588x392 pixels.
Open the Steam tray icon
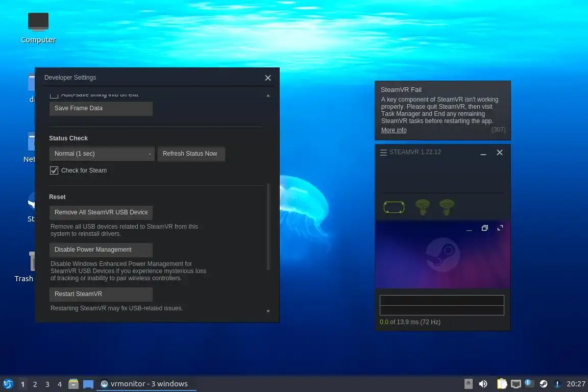(544, 384)
